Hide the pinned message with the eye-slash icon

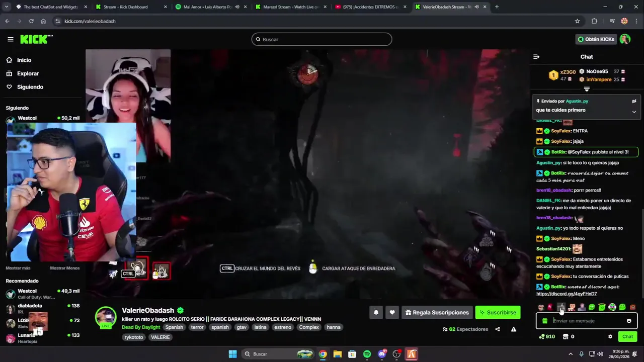[634, 101]
